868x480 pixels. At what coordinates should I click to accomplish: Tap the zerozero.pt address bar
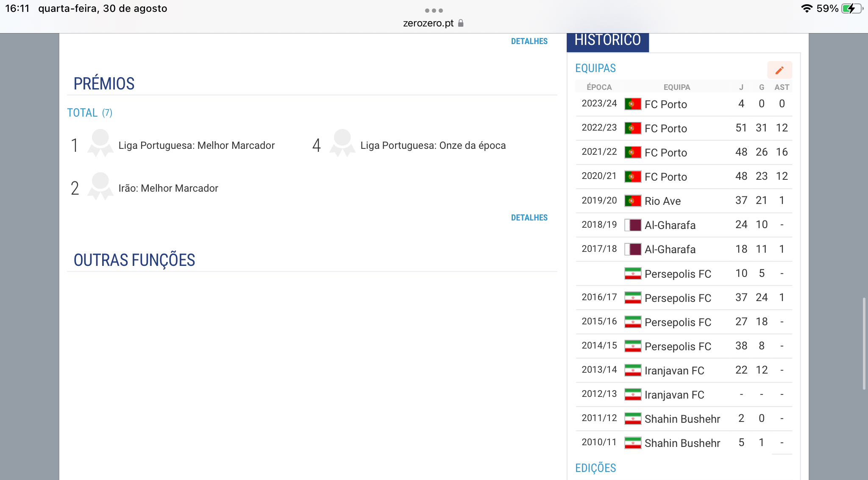pos(428,23)
